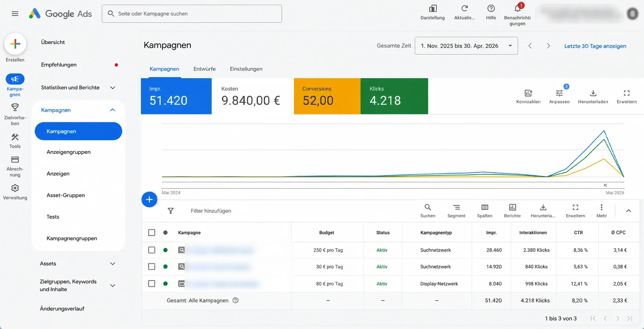644x329 pixels.
Task: Click the Google Ads logo
Action: pyautogui.click(x=61, y=14)
